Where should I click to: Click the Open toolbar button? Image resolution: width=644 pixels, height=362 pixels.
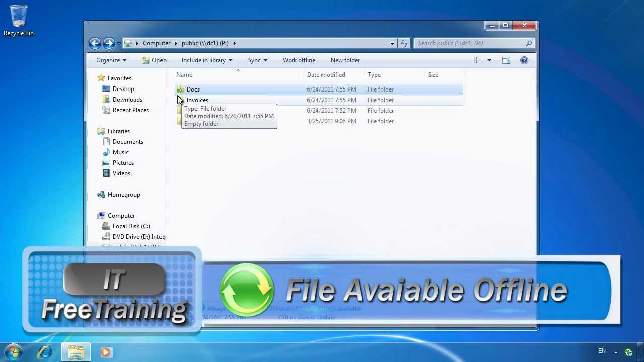click(x=154, y=60)
